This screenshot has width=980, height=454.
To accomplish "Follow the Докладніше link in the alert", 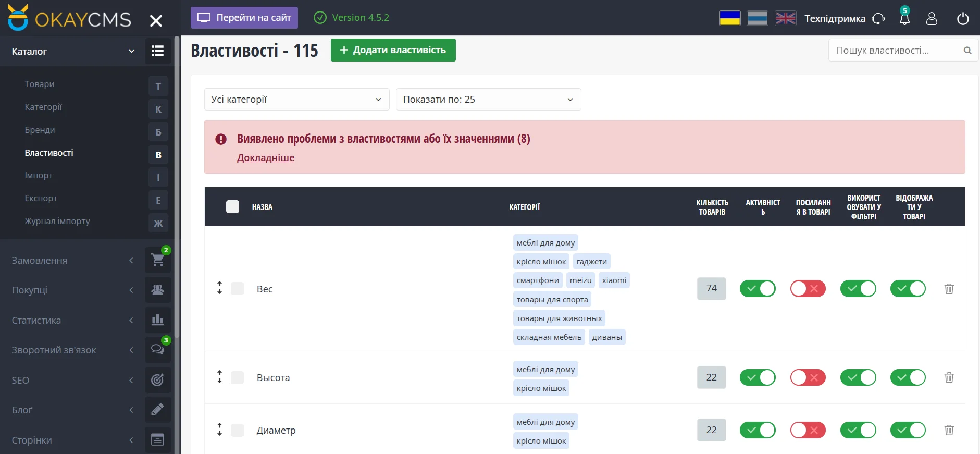I will tap(266, 158).
